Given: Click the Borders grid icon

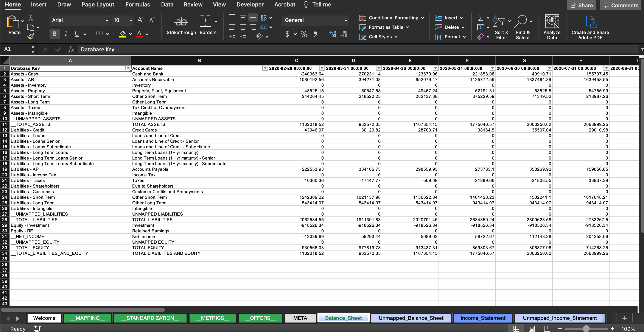Looking at the screenshot, I should coord(205,21).
